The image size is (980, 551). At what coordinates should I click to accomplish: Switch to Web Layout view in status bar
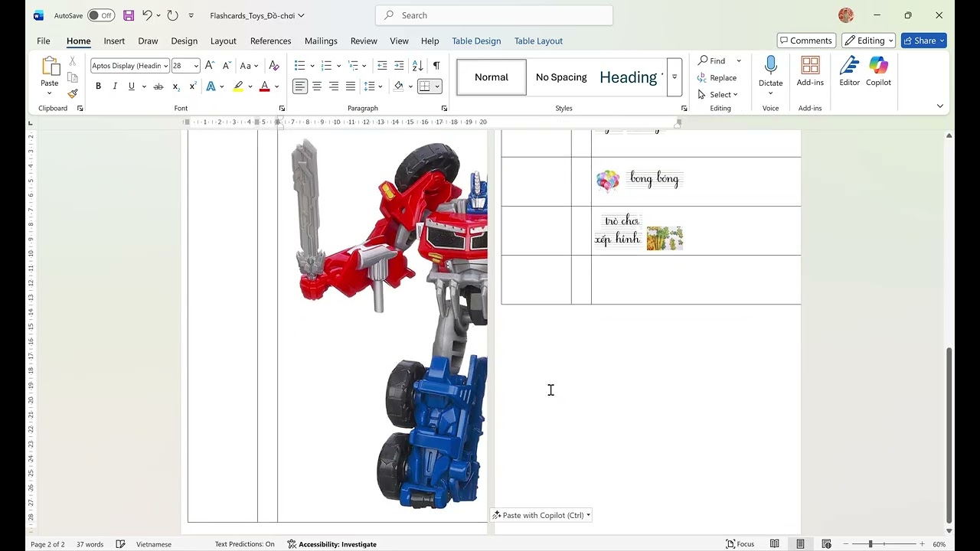point(826,544)
